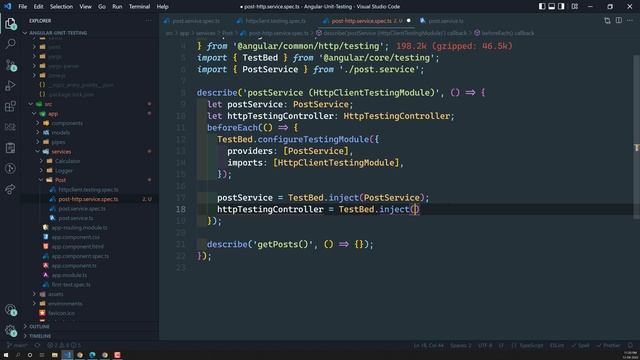
Task: Collapse the app folder
Action: click(x=53, y=113)
